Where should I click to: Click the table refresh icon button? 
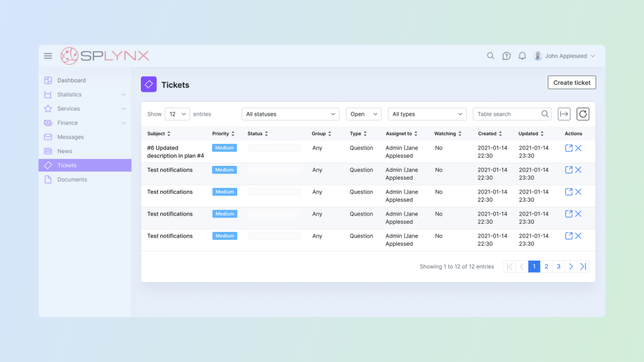click(583, 114)
